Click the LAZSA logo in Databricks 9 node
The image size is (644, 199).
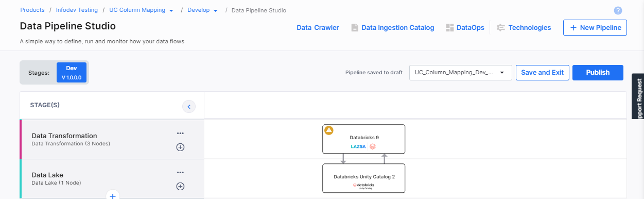(x=358, y=146)
